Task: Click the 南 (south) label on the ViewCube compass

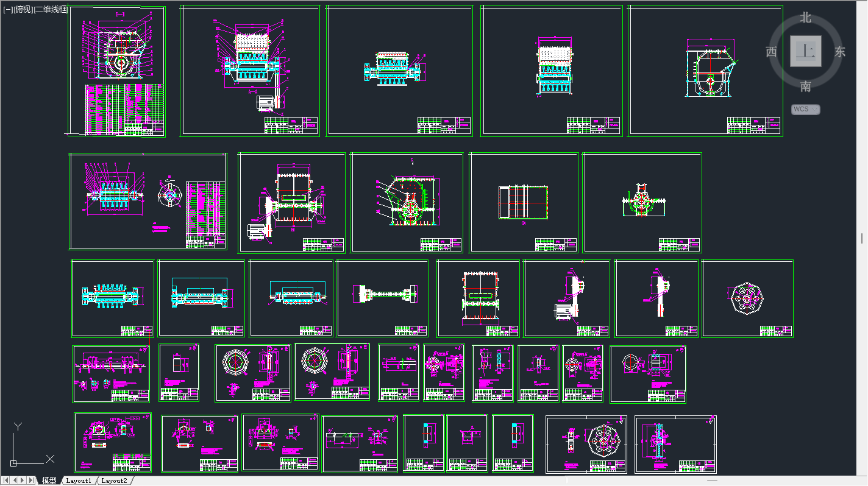Action: [x=806, y=86]
